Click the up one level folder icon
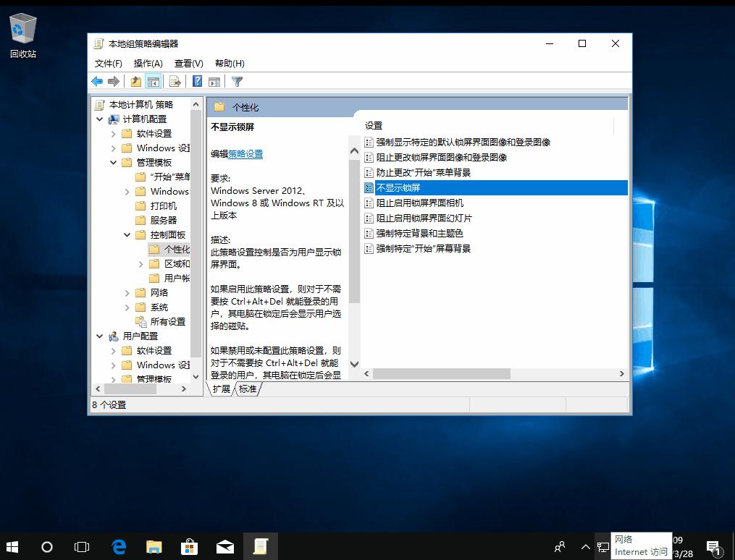The width and height of the screenshot is (735, 560). pyautogui.click(x=136, y=81)
